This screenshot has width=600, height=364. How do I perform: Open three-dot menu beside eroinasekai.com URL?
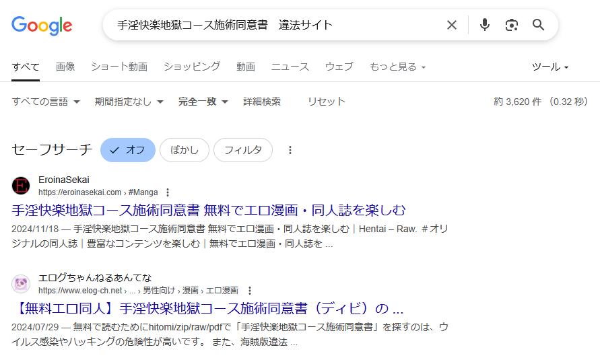[168, 192]
